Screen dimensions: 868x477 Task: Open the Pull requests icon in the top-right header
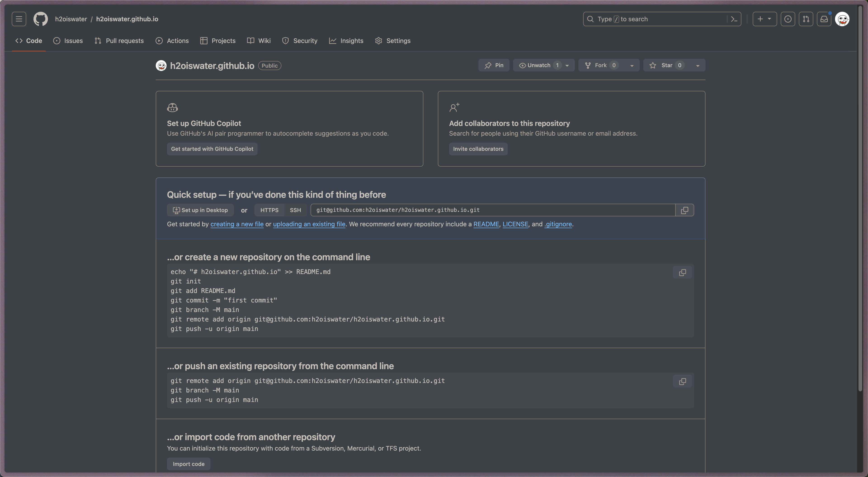coord(806,19)
